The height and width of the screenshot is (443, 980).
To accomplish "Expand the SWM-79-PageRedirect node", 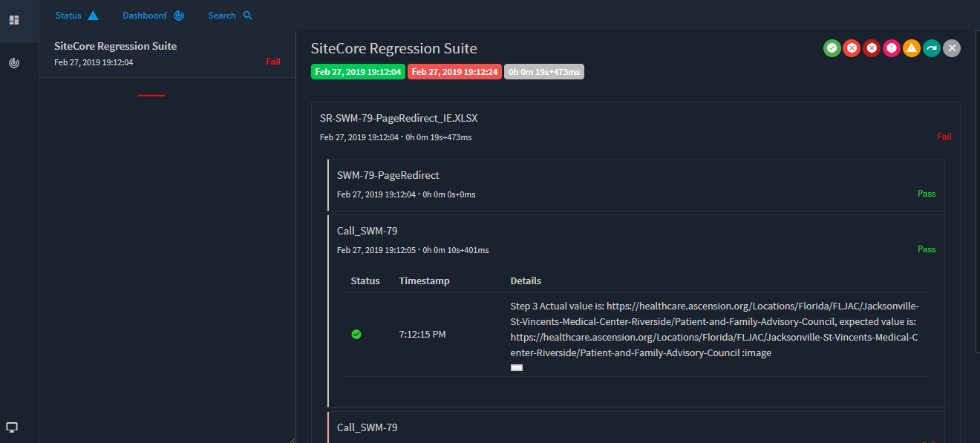I will [x=388, y=175].
